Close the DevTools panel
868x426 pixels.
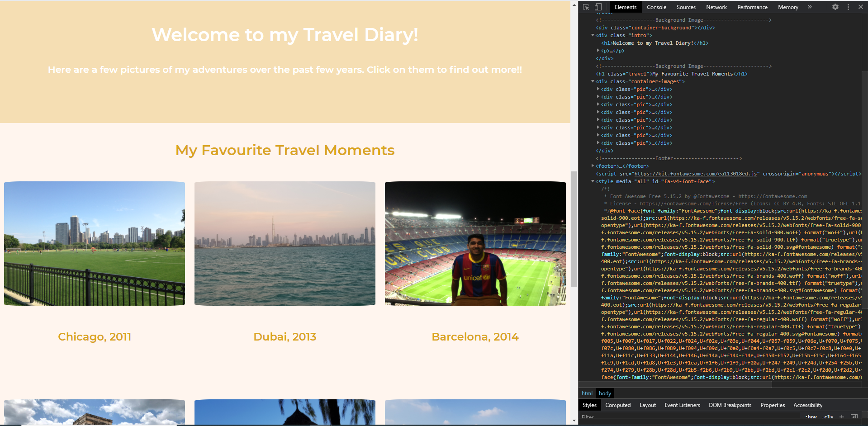861,7
